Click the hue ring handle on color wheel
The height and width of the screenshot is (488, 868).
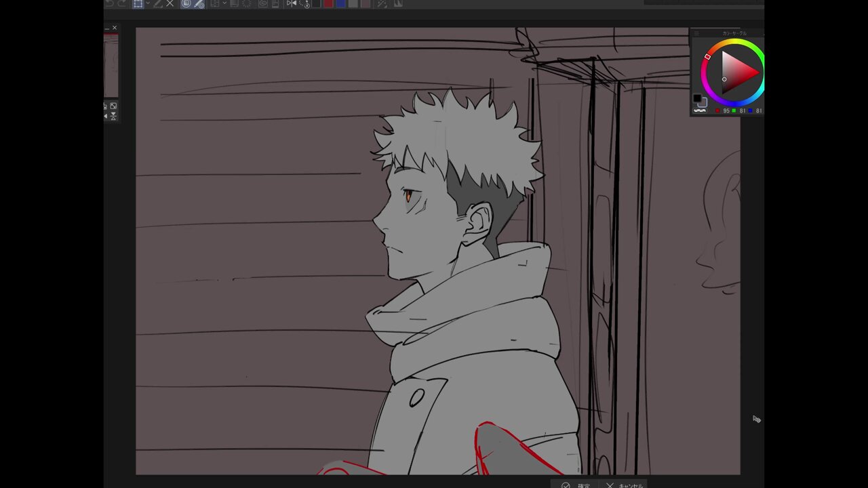pos(707,57)
